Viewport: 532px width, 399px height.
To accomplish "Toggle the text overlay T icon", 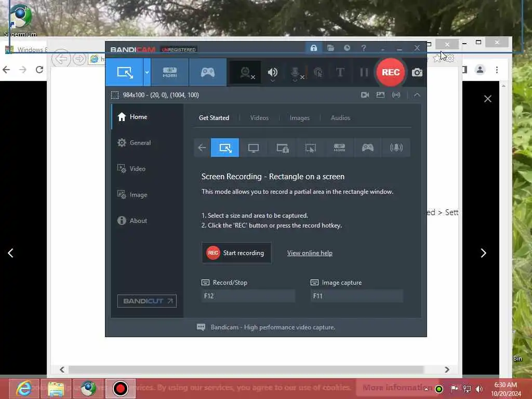I will click(x=340, y=72).
